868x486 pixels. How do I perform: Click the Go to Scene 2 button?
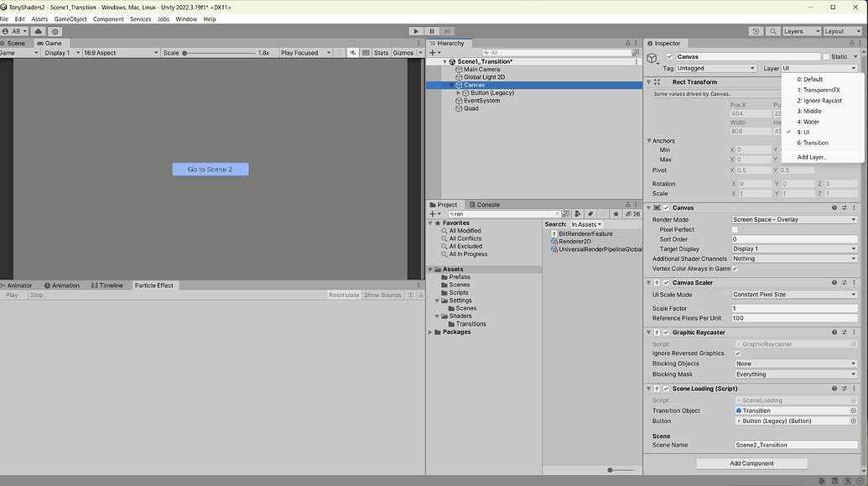(210, 169)
